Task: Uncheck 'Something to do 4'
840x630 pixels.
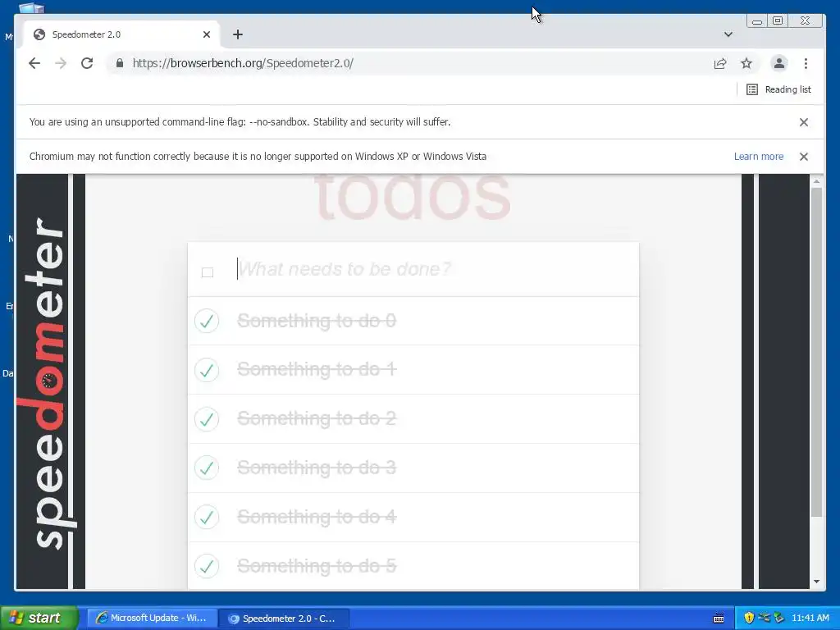Action: point(207,517)
